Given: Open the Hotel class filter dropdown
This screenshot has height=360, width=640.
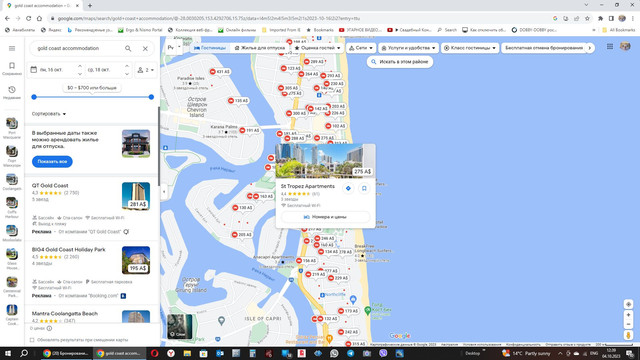Looking at the screenshot, I should pyautogui.click(x=470, y=48).
